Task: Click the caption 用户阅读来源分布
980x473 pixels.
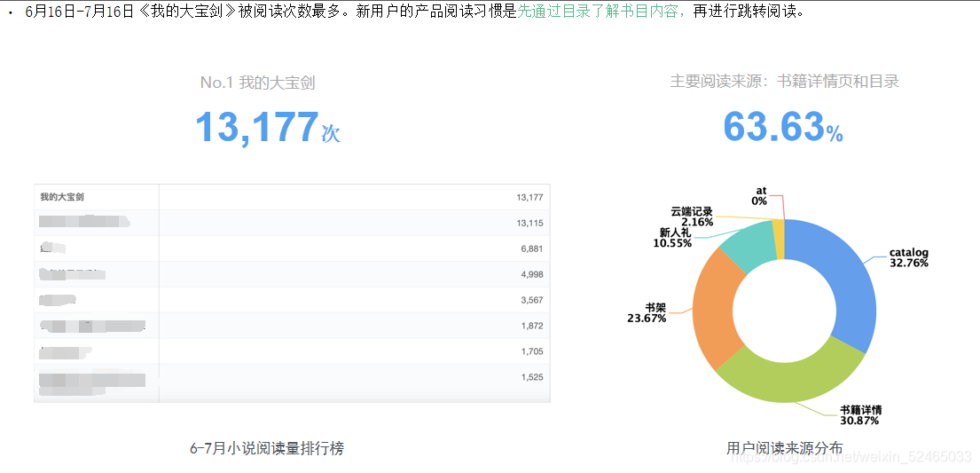Action: pyautogui.click(x=784, y=449)
